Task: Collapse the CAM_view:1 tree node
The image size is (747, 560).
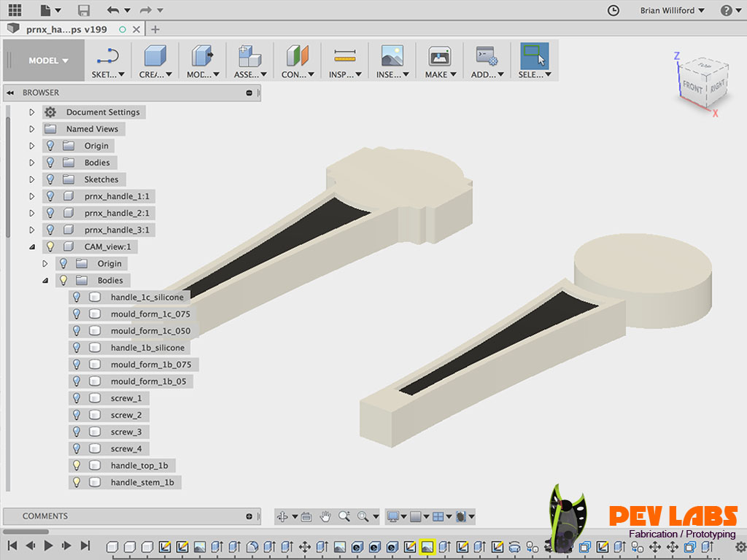Action: tap(31, 246)
